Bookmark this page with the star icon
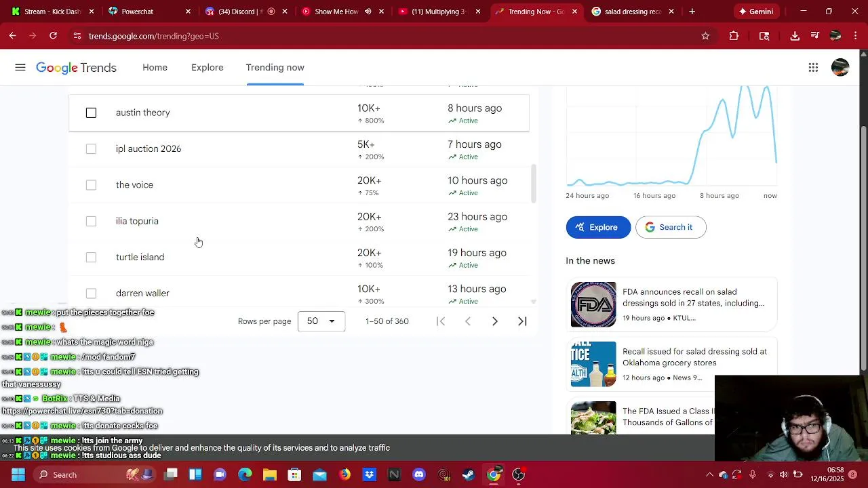Viewport: 868px width, 488px height. [705, 36]
